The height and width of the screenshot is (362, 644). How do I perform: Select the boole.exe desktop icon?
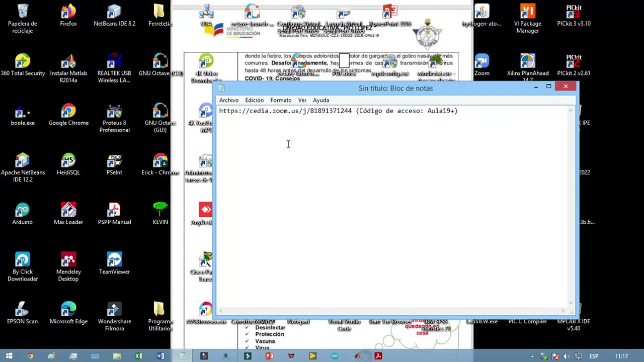23,115
